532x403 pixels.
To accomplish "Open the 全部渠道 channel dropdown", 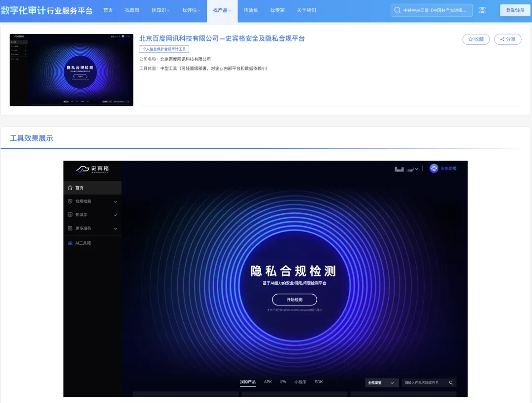I will (382, 383).
